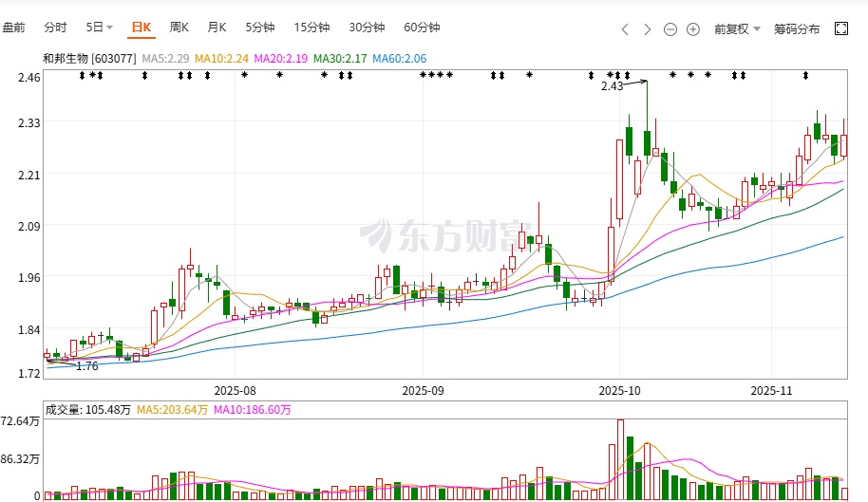Screen dimensions: 868x502
Task: Click the volume MA5:203.64万 label
Action: click(172, 410)
